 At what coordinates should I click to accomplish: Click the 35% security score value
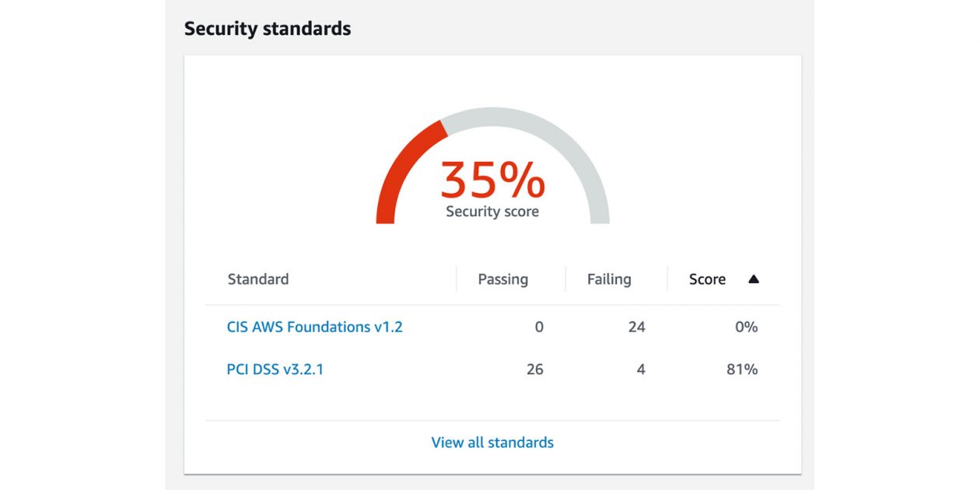tap(492, 180)
